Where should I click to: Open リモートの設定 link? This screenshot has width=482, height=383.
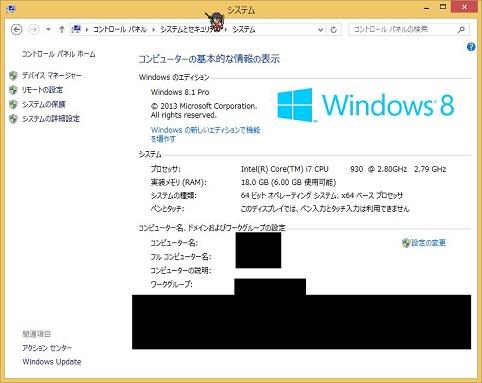[x=42, y=90]
